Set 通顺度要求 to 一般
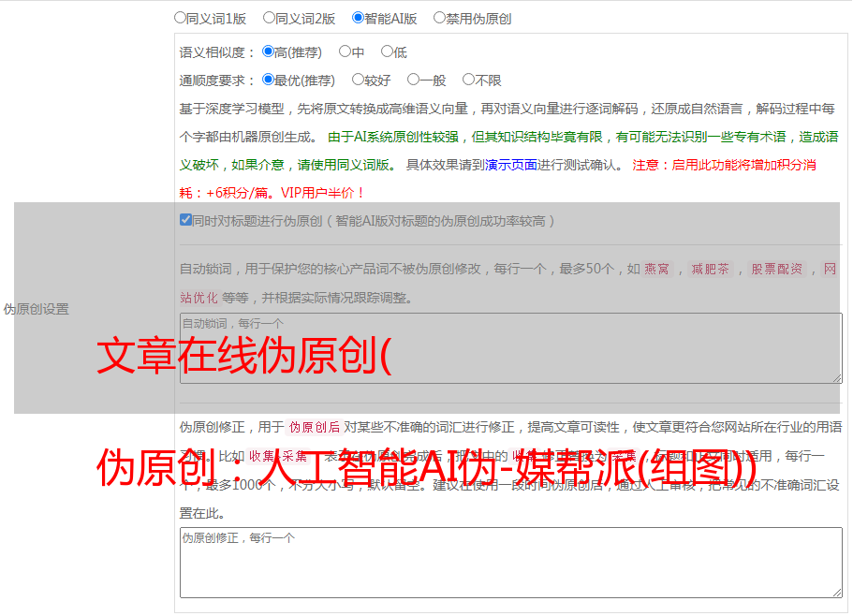Viewport: 853px width, 616px height. point(414,80)
